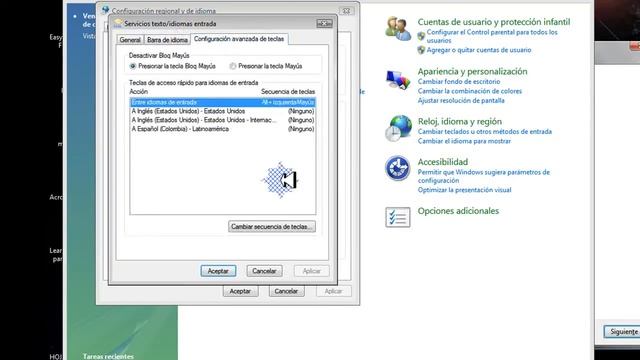Click Ajustar resolución de pantalla link
This screenshot has height=360, width=640.
461,100
